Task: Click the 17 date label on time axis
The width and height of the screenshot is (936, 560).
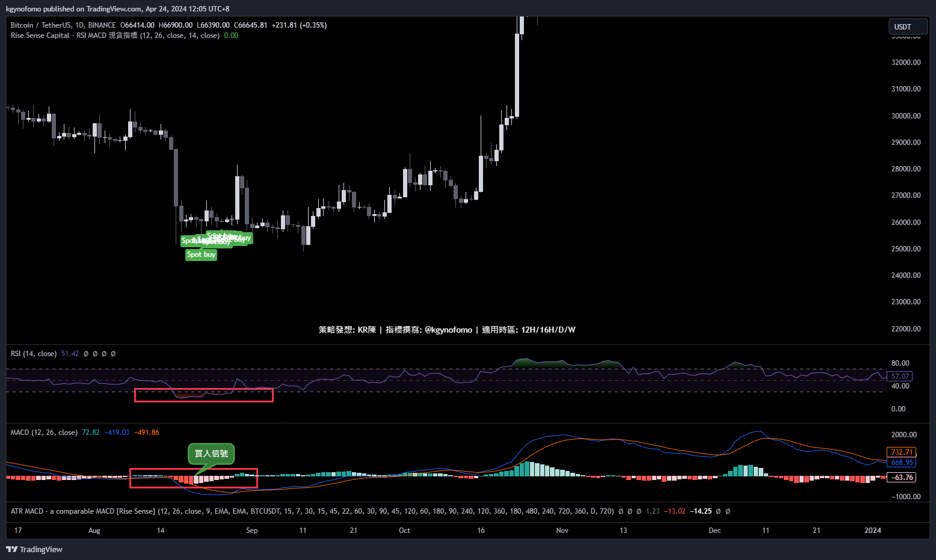Action: tap(18, 531)
